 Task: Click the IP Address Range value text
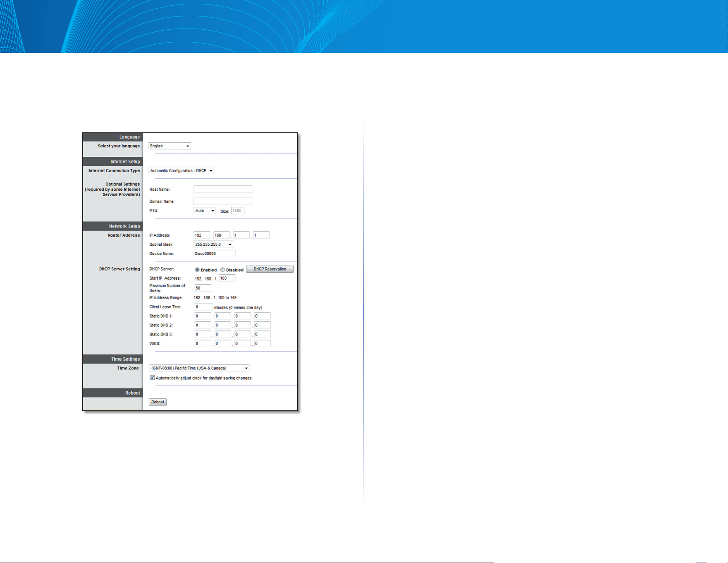(x=215, y=298)
